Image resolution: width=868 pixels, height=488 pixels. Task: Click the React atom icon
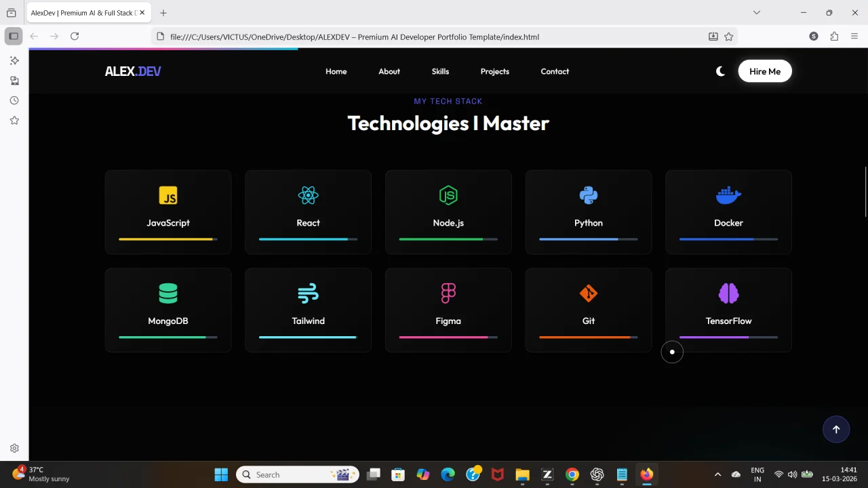[308, 195]
